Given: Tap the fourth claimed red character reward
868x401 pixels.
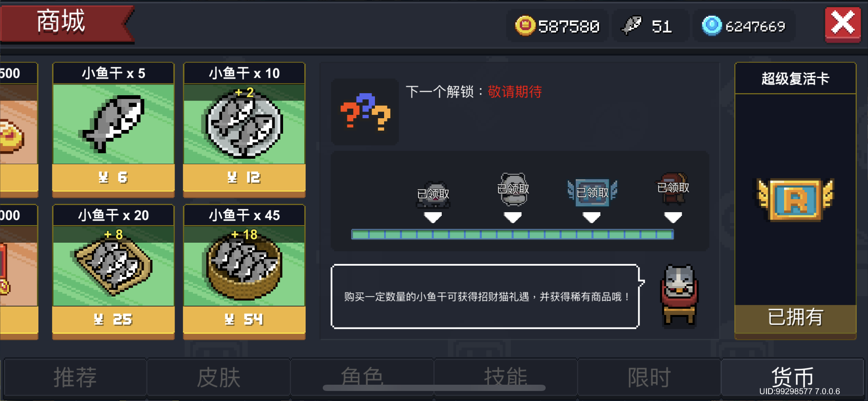Looking at the screenshot, I should coord(673,188).
